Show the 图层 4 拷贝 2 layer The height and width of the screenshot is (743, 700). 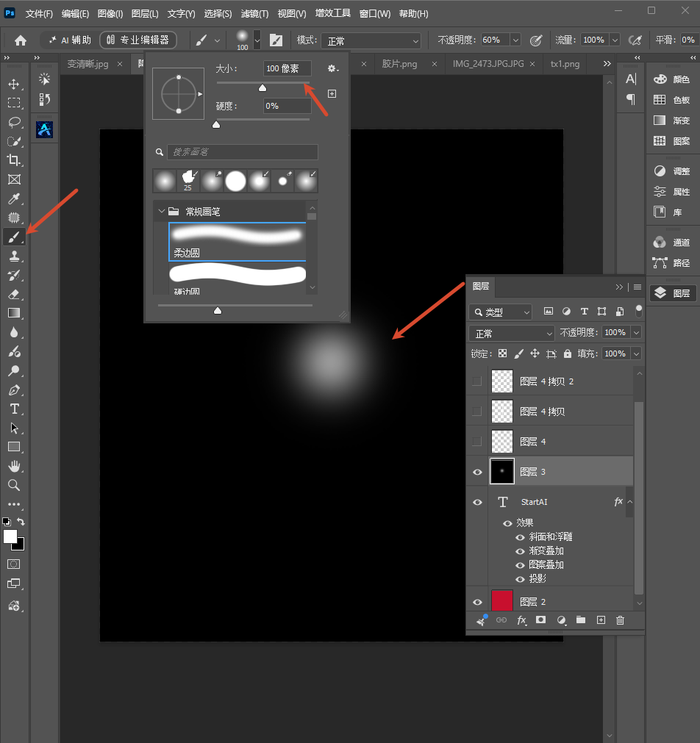tap(477, 381)
